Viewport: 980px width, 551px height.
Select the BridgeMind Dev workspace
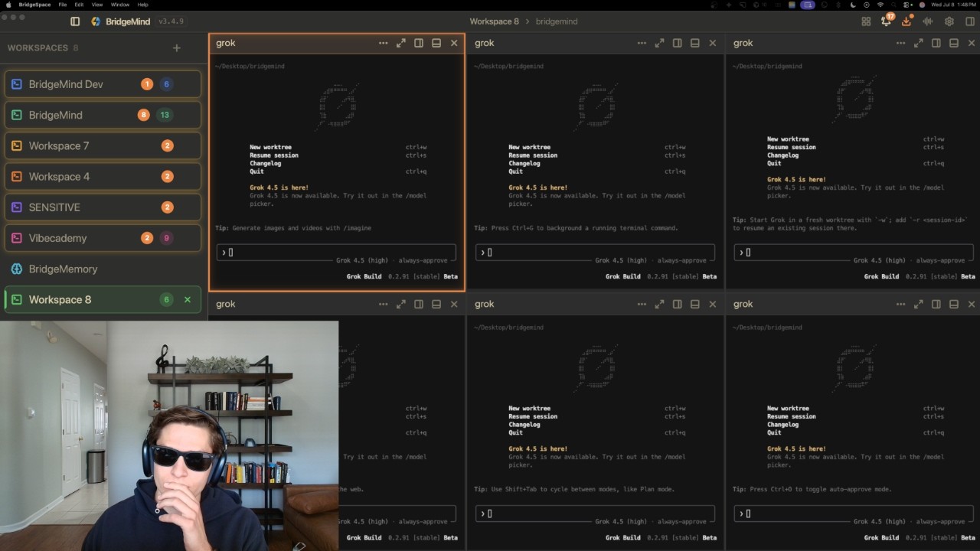point(103,84)
